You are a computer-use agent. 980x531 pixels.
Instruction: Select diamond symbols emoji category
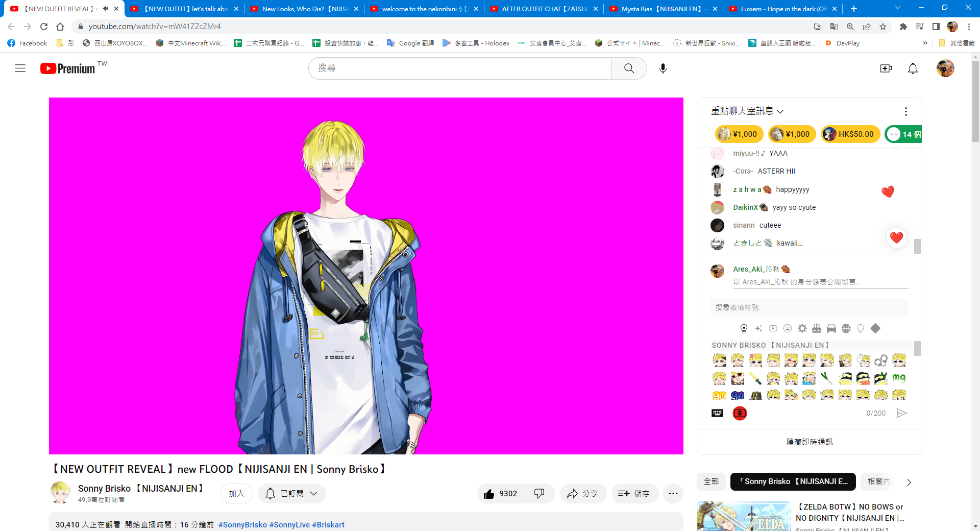(875, 328)
